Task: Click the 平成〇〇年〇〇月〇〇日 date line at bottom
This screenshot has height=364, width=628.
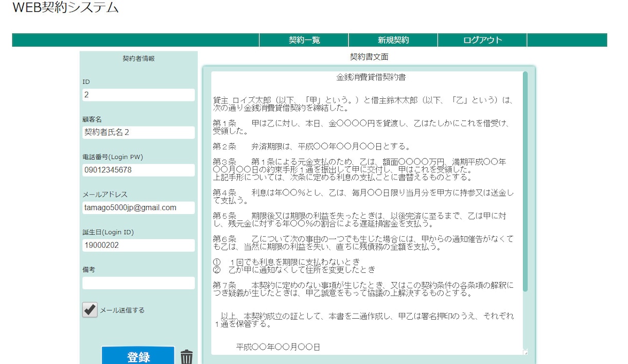Action: tap(278, 348)
